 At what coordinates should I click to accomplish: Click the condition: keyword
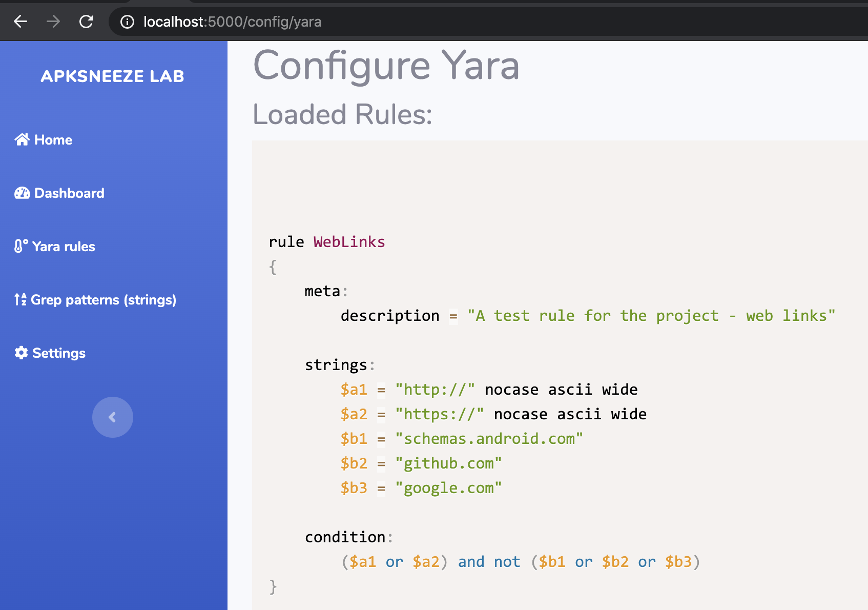pyautogui.click(x=349, y=537)
